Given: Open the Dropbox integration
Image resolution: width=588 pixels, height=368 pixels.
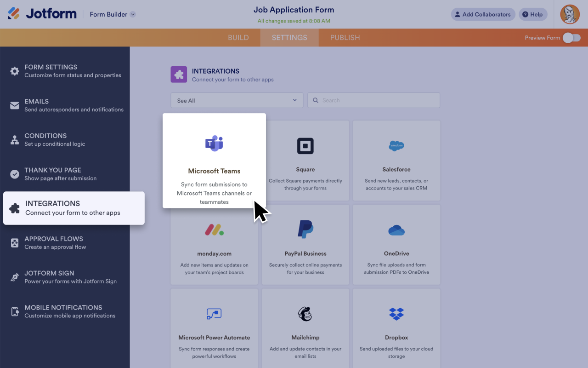Looking at the screenshot, I should click(396, 314).
